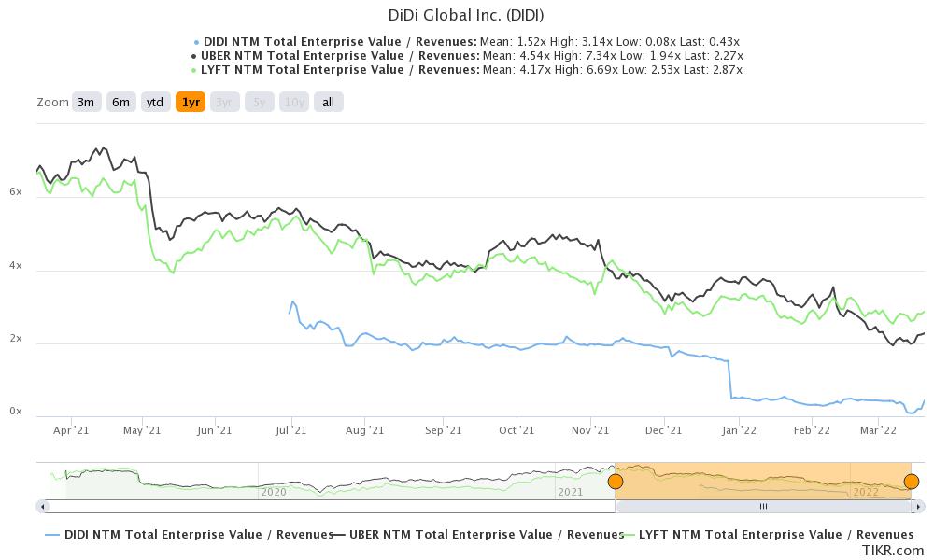The image size is (934, 560).
Task: Toggle the LYFT series in the bottom legend
Action: pos(769,535)
